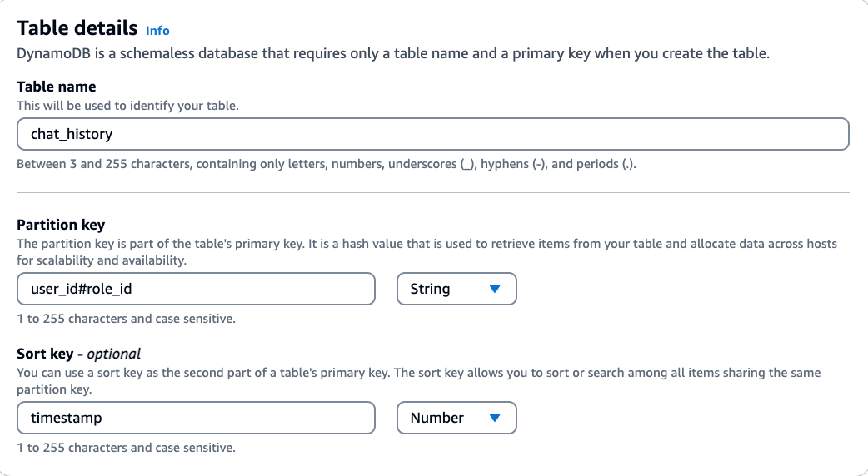868x476 pixels.
Task: Focus the Partition key field with user_id#role_id
Action: (x=196, y=289)
